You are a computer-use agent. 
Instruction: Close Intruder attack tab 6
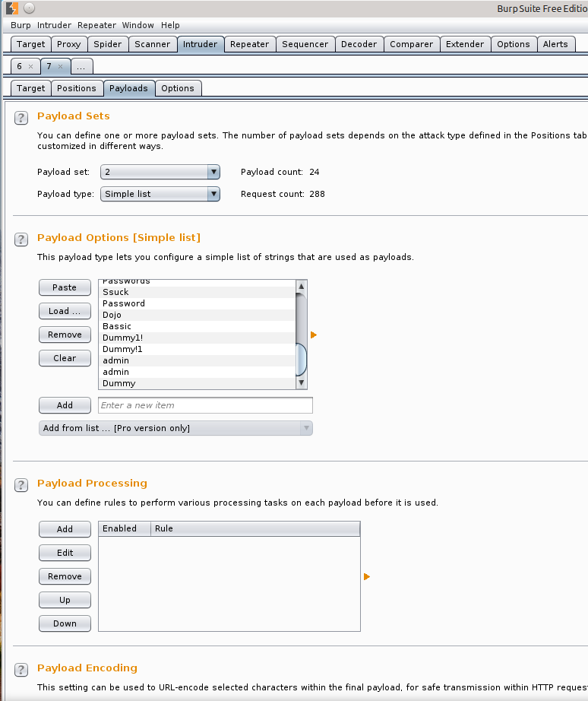pyautogui.click(x=31, y=66)
